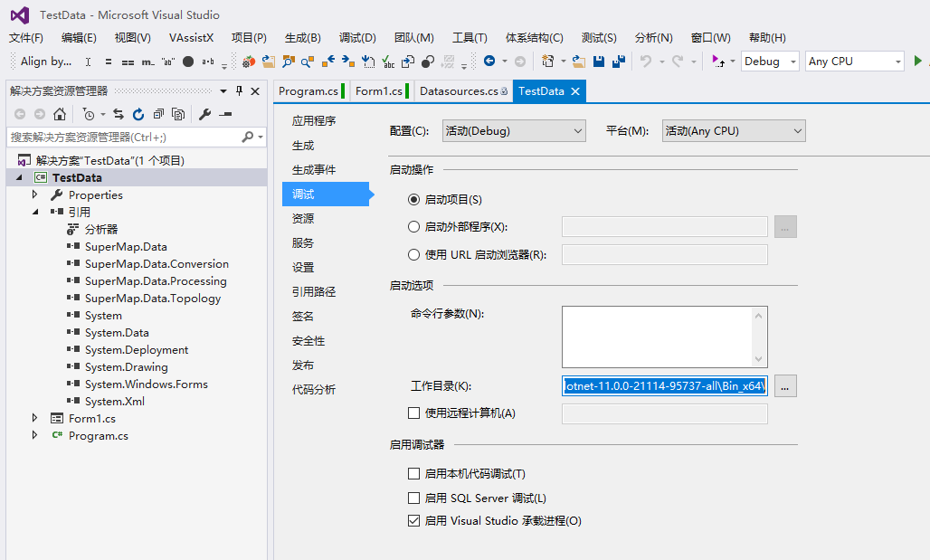Click the single-disk Save icon
This screenshot has width=930, height=560.
[599, 62]
